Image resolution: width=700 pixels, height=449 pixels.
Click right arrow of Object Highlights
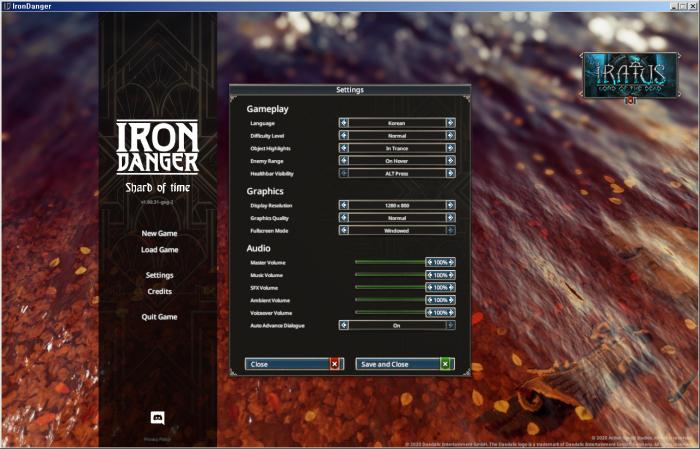click(450, 148)
